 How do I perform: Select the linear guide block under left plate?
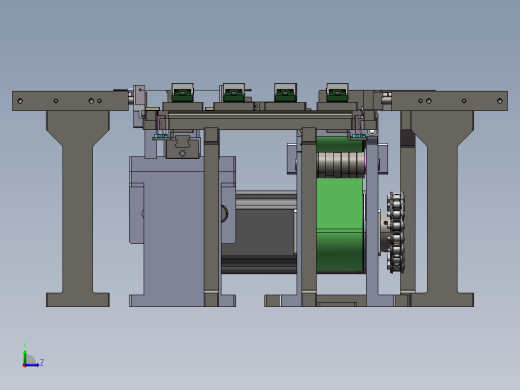click(182, 146)
